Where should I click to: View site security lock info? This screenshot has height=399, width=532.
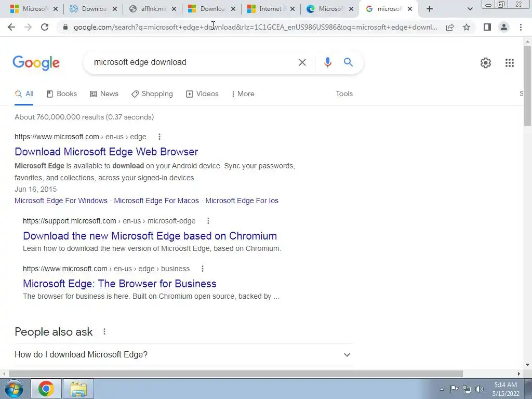click(65, 27)
